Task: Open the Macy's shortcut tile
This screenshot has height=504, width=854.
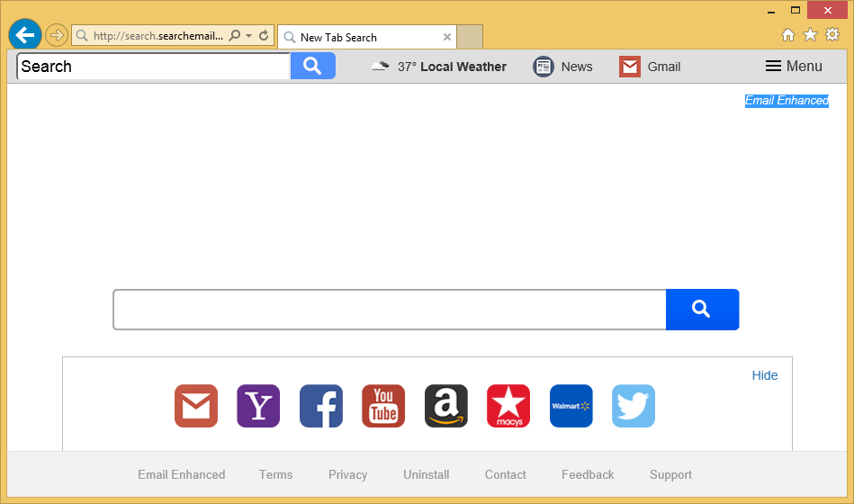Action: coord(508,406)
